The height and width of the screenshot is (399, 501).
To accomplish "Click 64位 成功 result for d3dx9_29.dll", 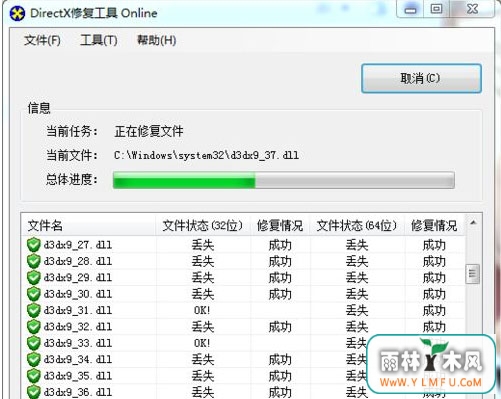I will tap(434, 278).
